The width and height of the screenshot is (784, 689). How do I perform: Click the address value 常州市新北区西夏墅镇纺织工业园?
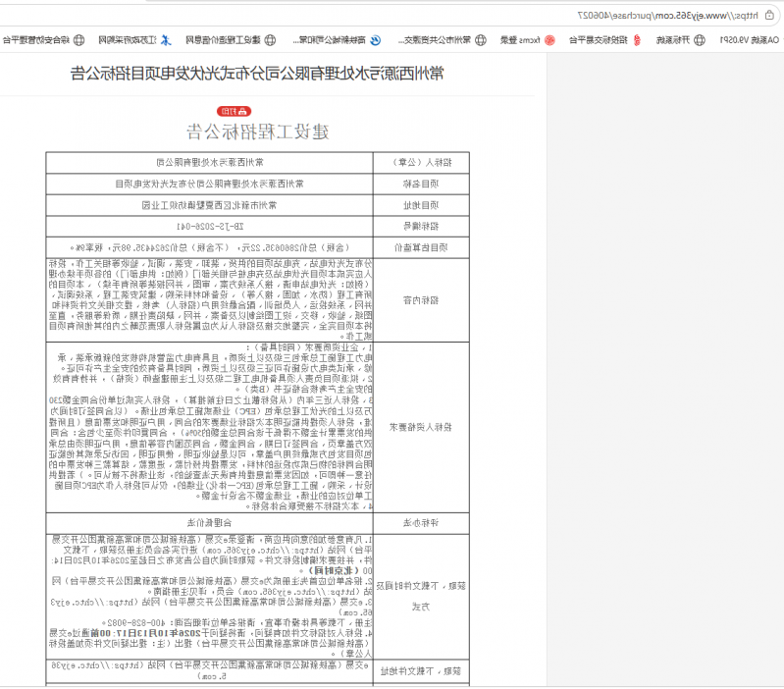click(210, 205)
